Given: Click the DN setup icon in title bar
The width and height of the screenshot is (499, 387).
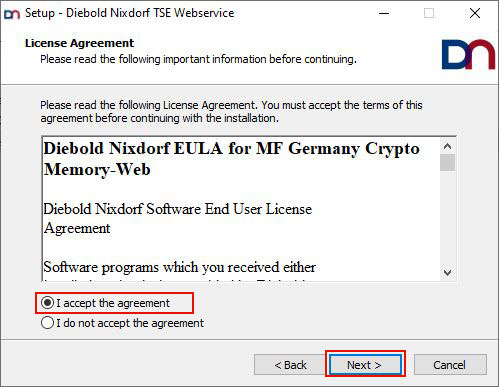Looking at the screenshot, I should [x=12, y=14].
